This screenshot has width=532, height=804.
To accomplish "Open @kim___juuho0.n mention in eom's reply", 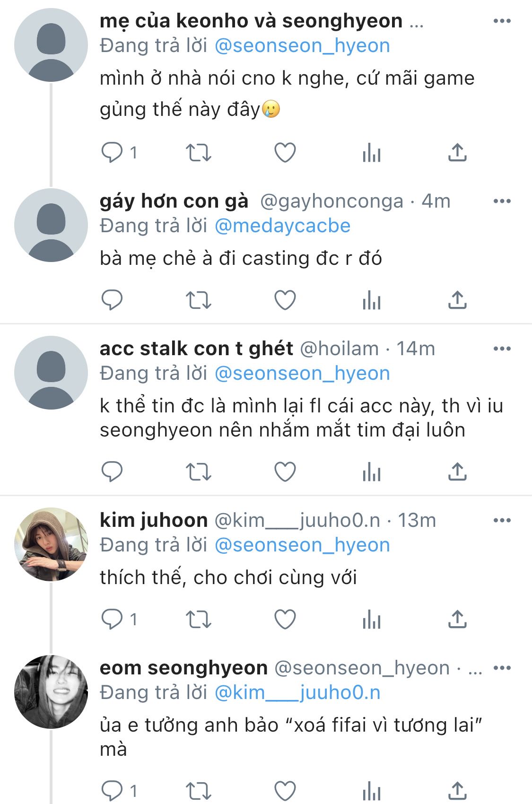I will pyautogui.click(x=297, y=693).
